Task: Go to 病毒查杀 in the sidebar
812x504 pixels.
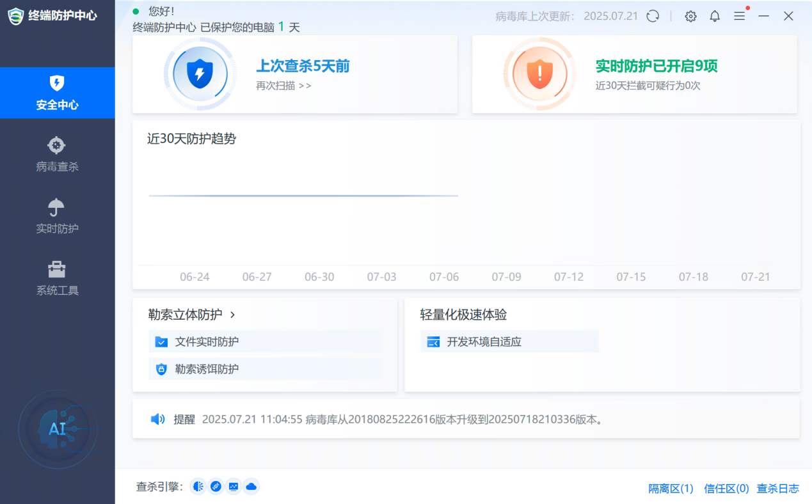Action: 57,155
